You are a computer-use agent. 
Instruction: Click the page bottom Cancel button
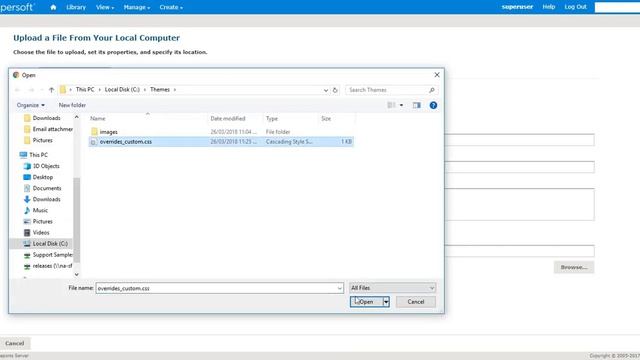click(15, 343)
